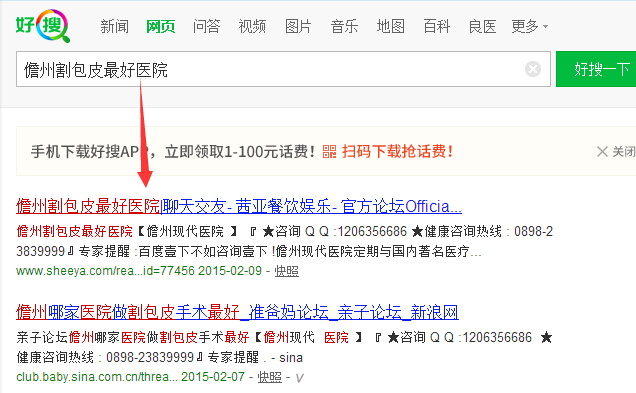Open the 准爸妈论坛_亲子论坛_新浪网 result title
This screenshot has width=636, height=393.
pos(237,312)
